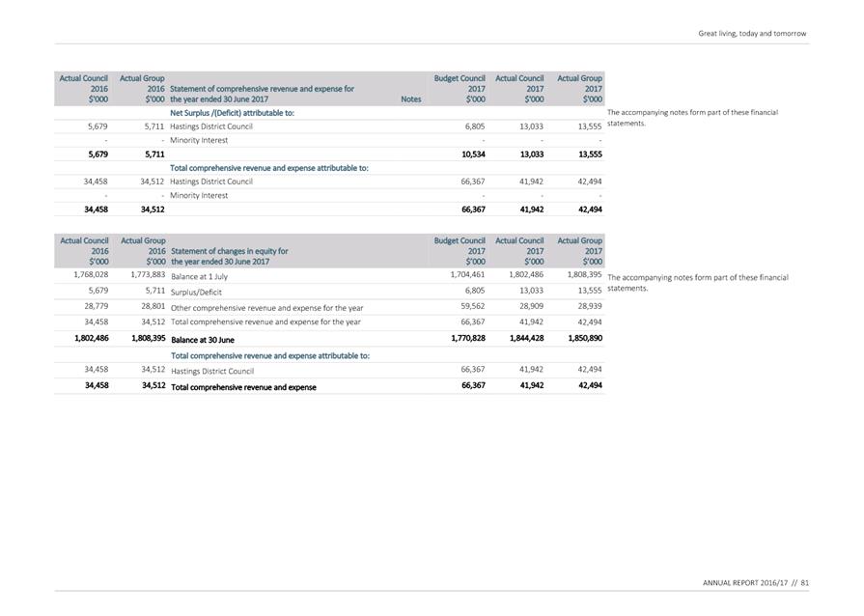Click 6,805 in the equity table Surplus/Deficit row
This screenshot has height=616, width=864.
(x=475, y=291)
